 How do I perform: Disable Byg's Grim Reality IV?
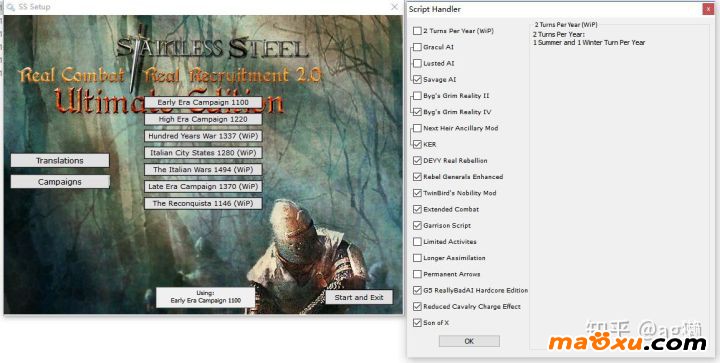pyautogui.click(x=417, y=112)
